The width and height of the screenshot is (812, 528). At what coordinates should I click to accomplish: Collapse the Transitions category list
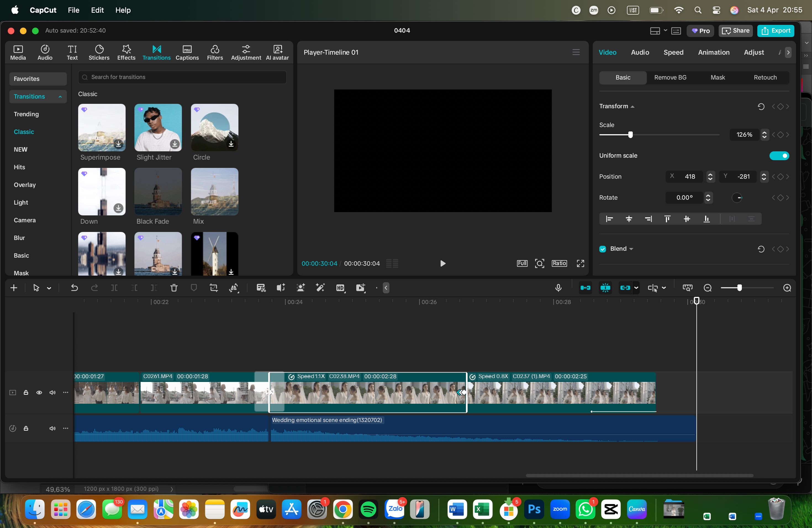tap(60, 97)
